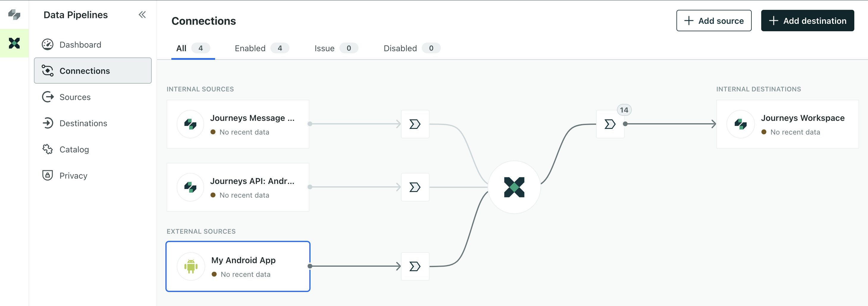This screenshot has width=868, height=306.
Task: Open Dashboard from the sidebar
Action: (93, 44)
